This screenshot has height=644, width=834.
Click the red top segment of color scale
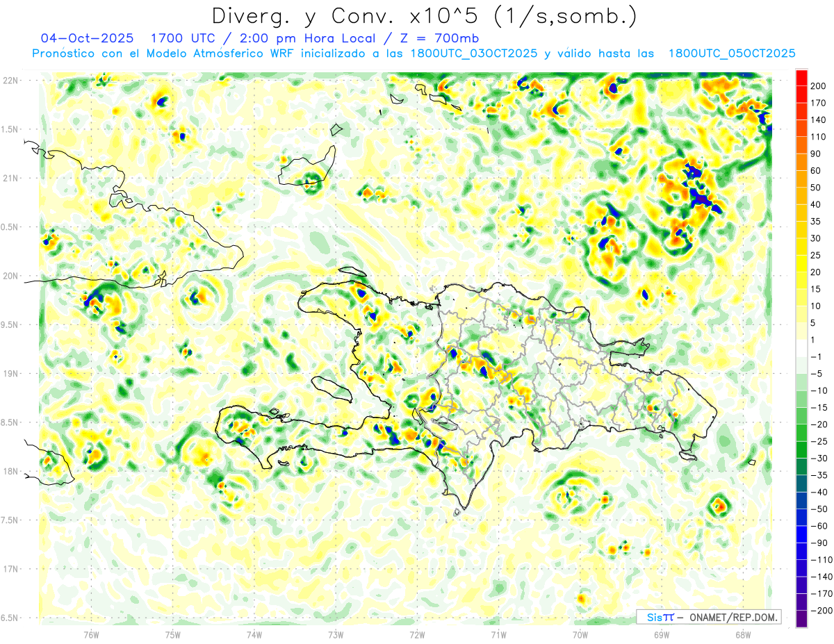[x=801, y=75]
